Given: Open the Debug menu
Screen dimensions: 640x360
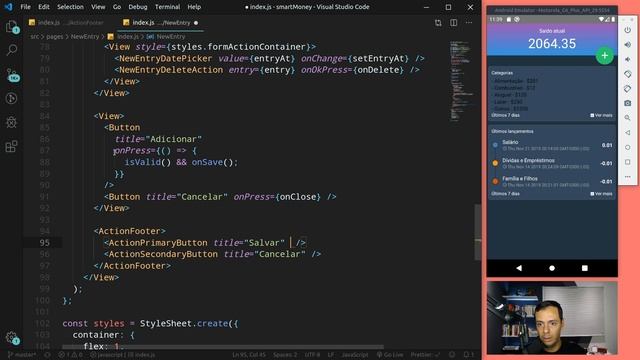Looking at the screenshot, I should point(138,7).
